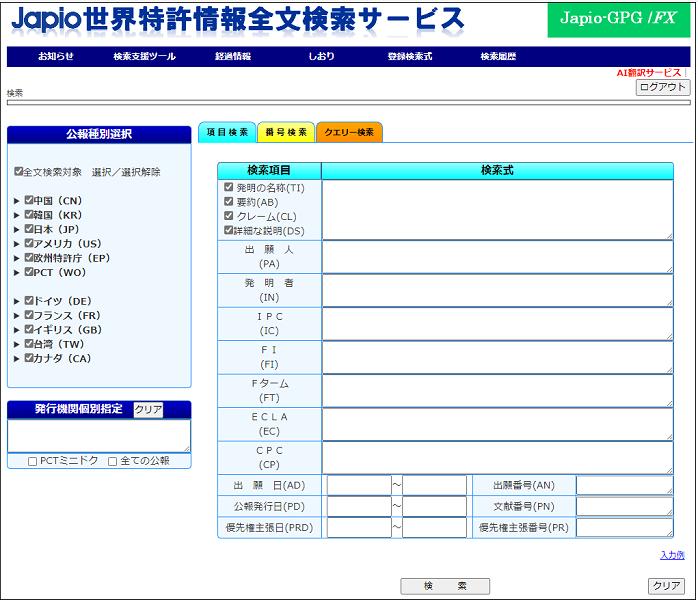Focus the FI (FI) search field
Image resolution: width=698 pixels, height=602 pixels.
[x=498, y=357]
